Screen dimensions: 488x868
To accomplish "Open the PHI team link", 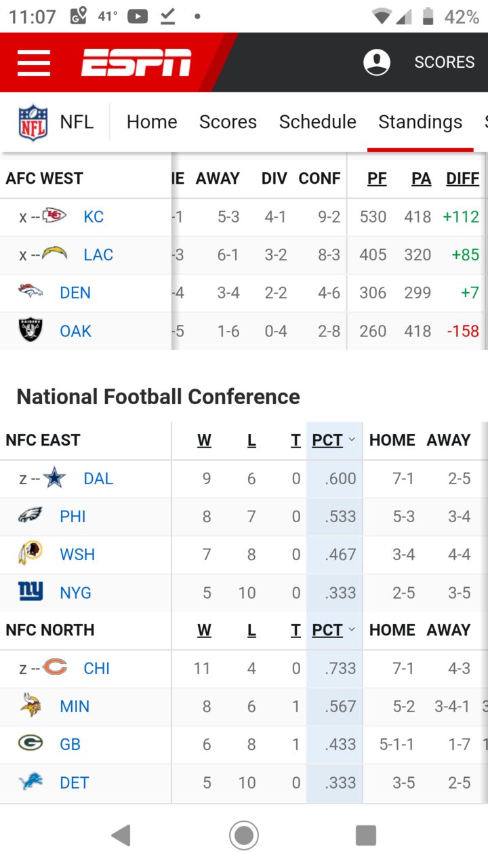I will (x=73, y=516).
